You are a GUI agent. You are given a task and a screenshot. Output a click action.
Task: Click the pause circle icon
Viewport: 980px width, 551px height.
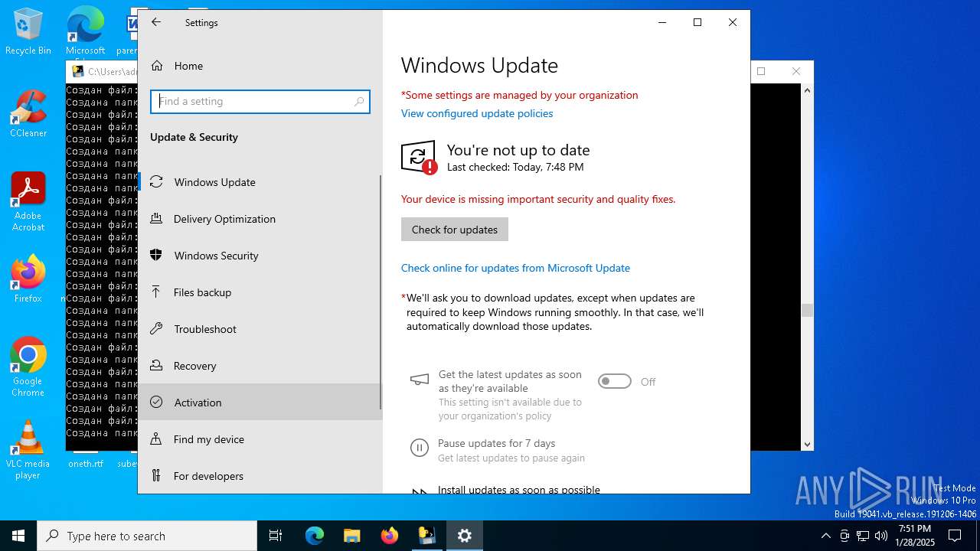[420, 448]
